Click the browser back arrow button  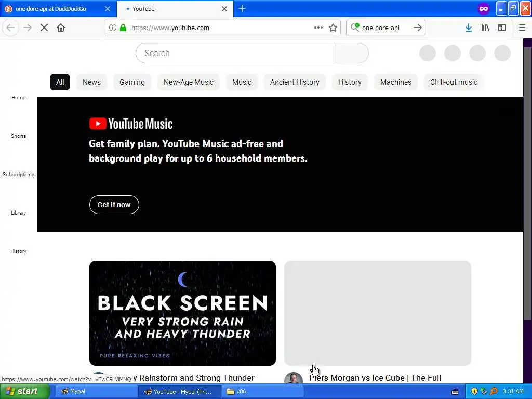(10, 28)
